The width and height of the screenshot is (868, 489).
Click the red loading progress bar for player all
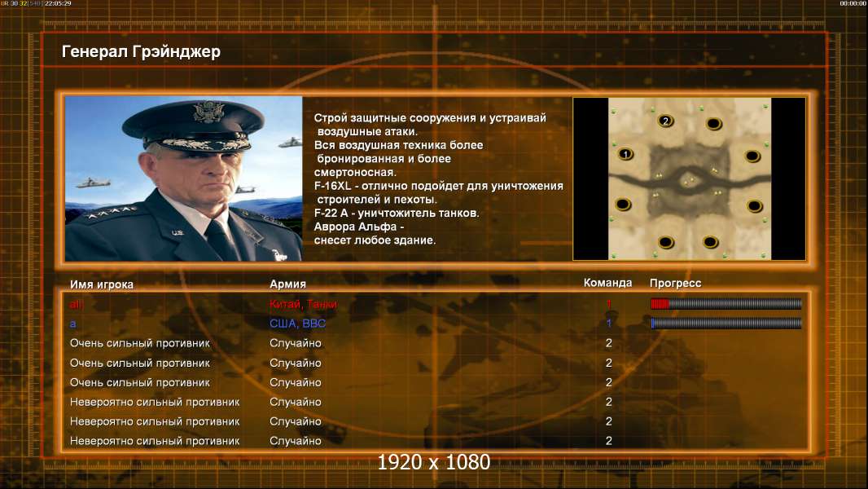coord(726,303)
